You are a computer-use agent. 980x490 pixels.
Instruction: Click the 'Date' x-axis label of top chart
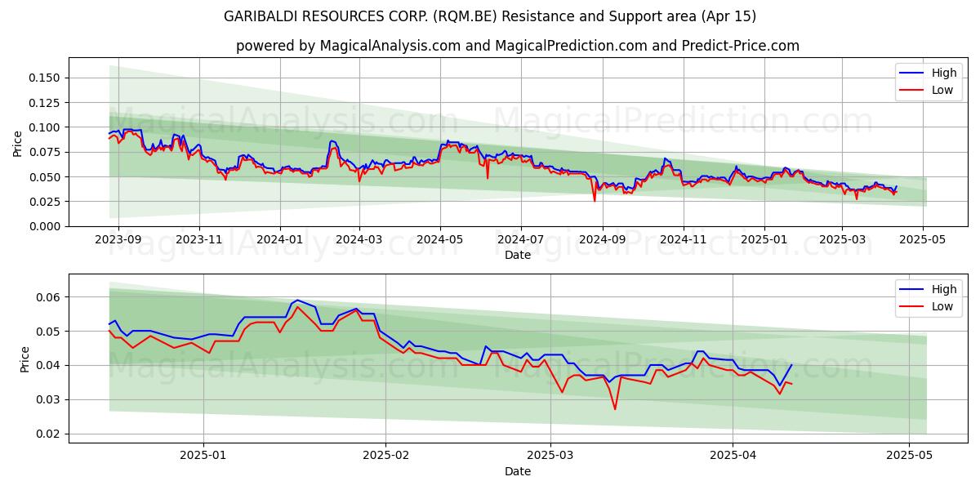(x=518, y=255)
